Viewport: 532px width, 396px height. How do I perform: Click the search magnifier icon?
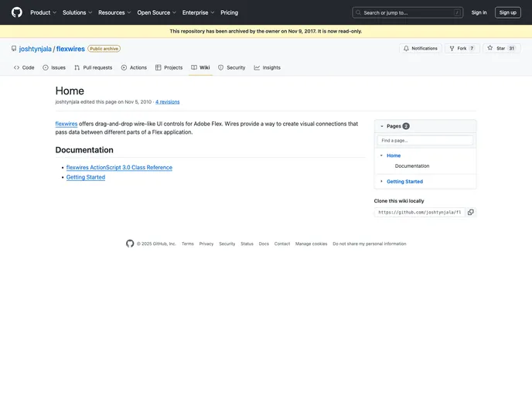[x=358, y=12]
